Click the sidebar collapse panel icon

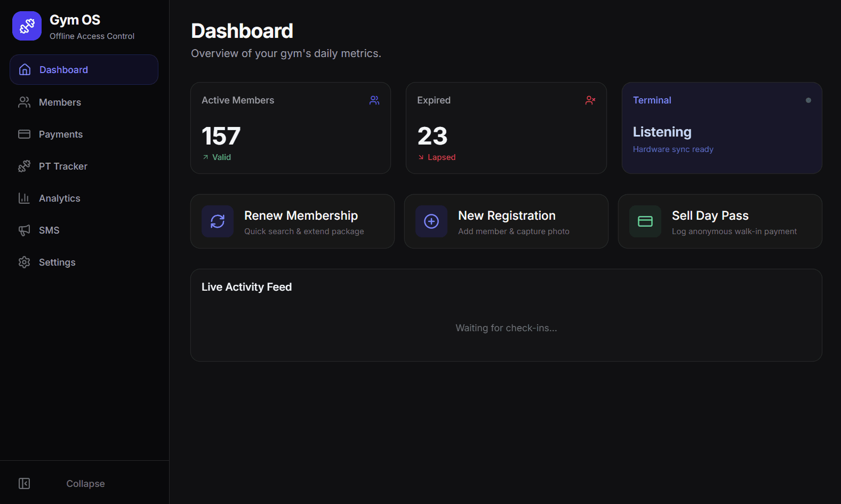coord(24,484)
